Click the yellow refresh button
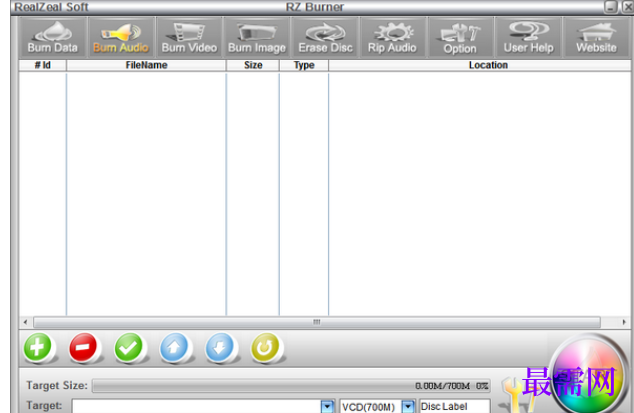 [265, 347]
